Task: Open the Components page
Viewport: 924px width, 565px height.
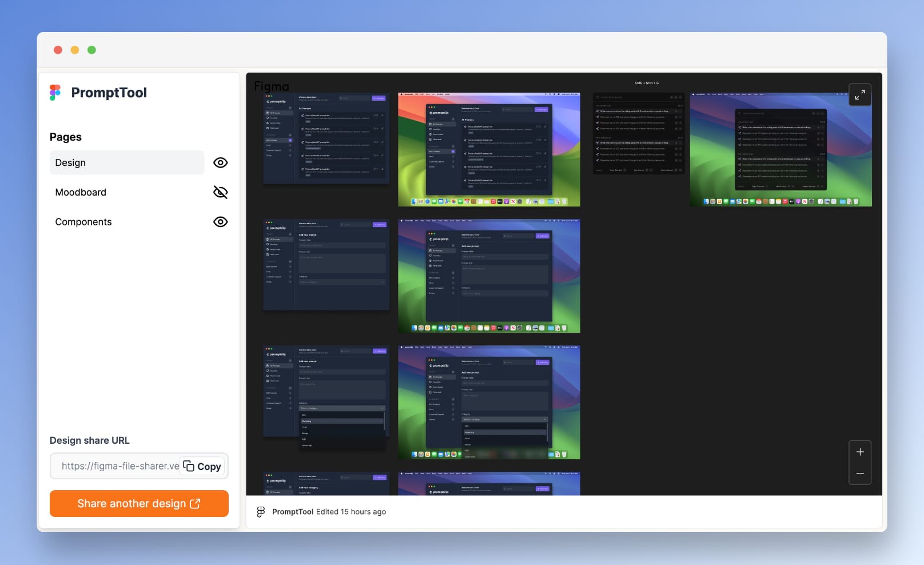Action: tap(83, 222)
